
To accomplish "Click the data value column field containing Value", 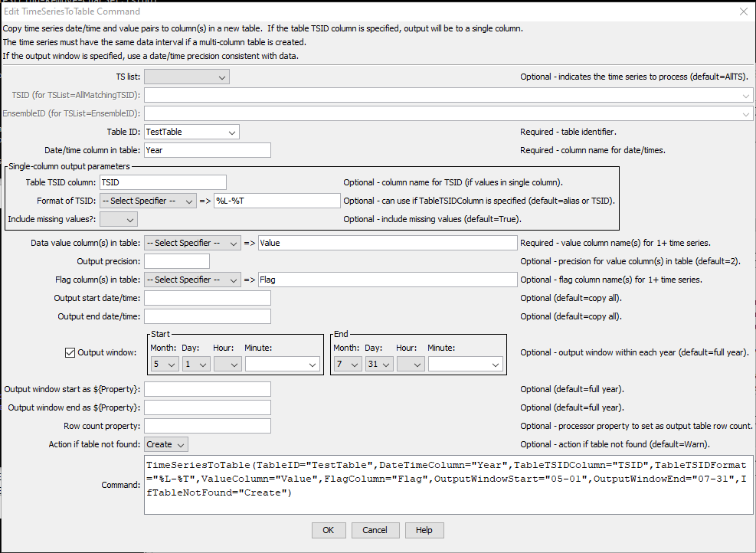I will [388, 243].
